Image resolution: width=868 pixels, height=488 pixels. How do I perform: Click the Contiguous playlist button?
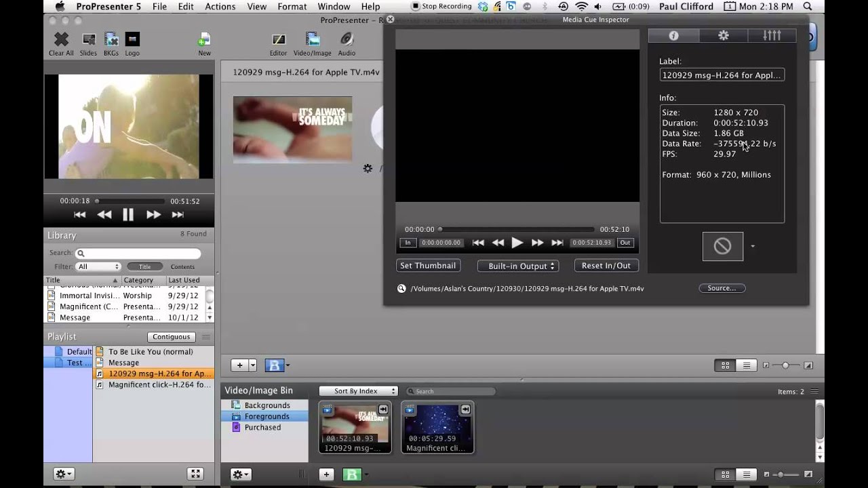click(x=171, y=337)
